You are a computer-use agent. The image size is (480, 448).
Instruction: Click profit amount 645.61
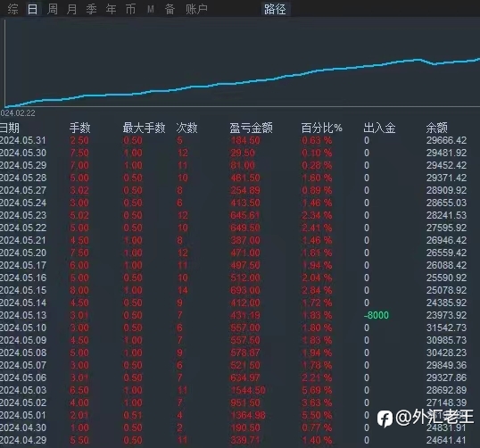click(245, 215)
